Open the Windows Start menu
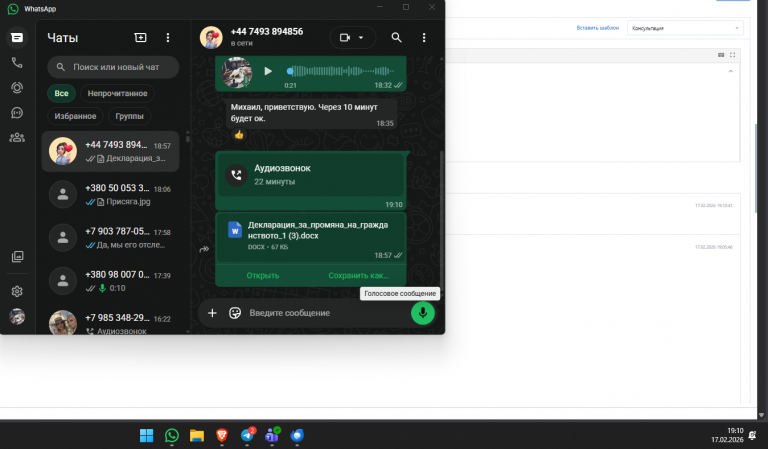This screenshot has width=768, height=449. click(146, 435)
